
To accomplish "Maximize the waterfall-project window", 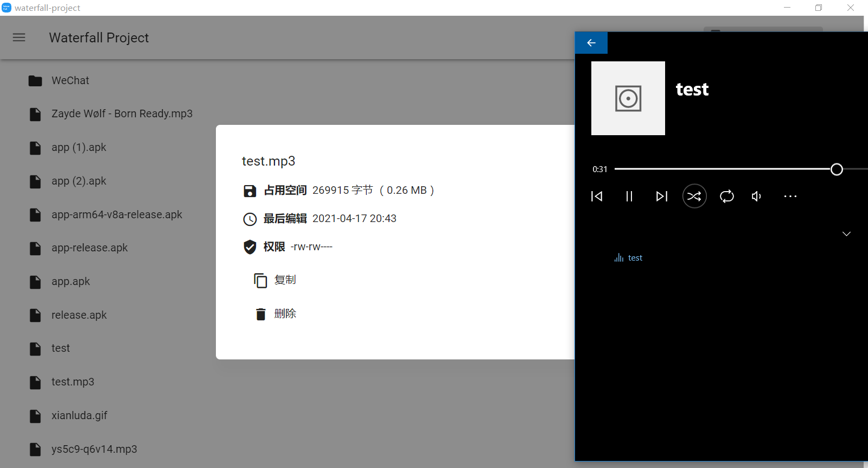I will tap(819, 8).
